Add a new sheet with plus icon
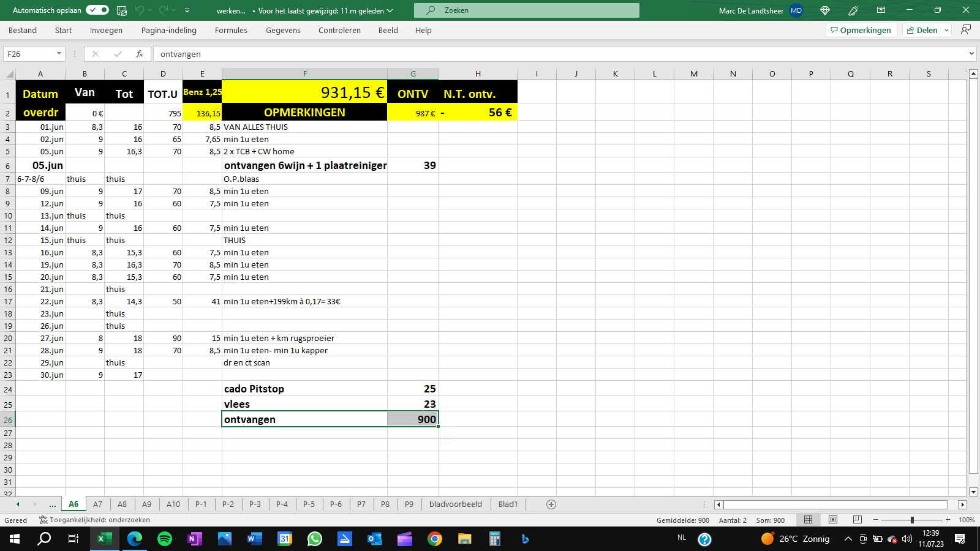 [x=551, y=504]
